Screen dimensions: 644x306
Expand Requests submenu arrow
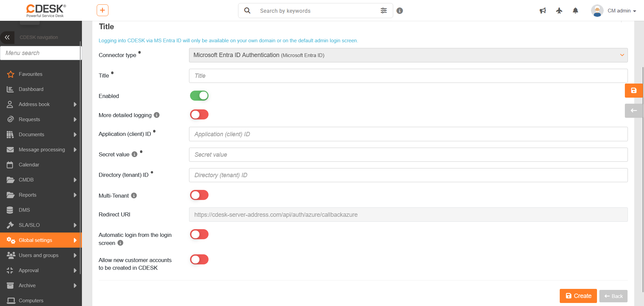(75, 119)
